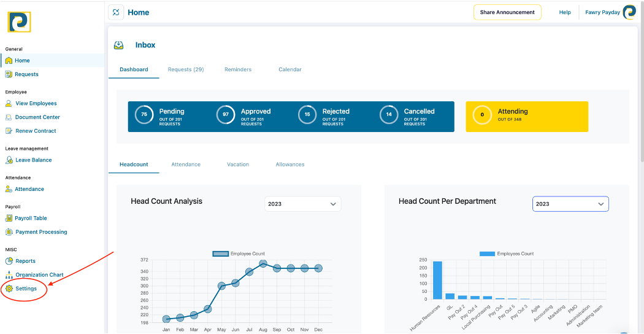This screenshot has height=334, width=644.
Task: Open the Requests icon in sidebar
Action: [x=9, y=74]
